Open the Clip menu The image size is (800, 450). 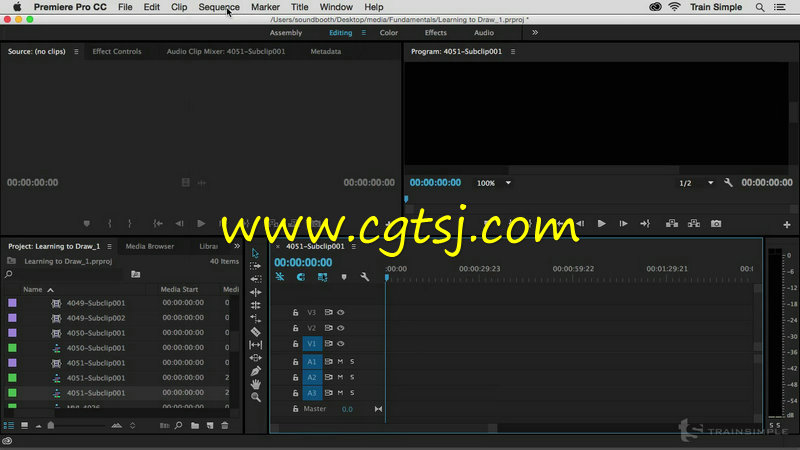click(x=179, y=7)
